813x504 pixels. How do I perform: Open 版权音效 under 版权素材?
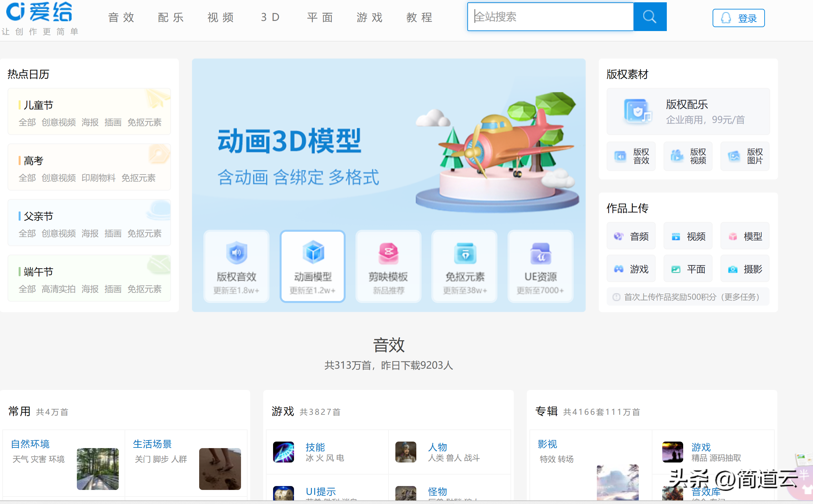click(x=631, y=156)
